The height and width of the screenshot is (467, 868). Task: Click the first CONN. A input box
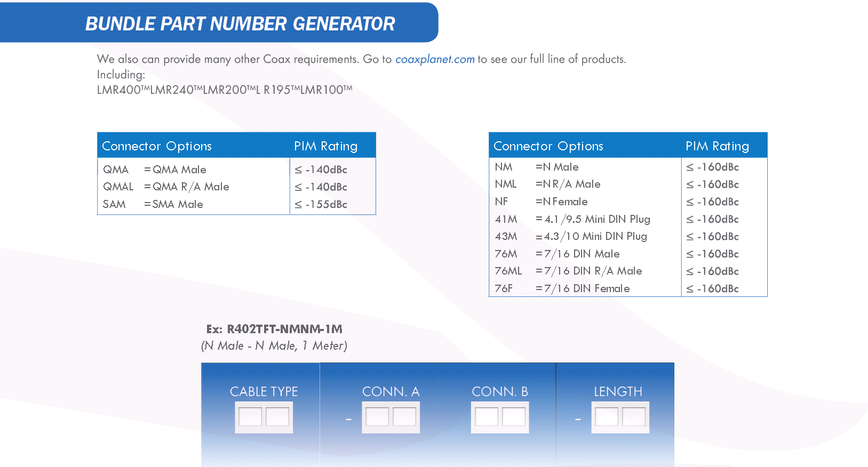(377, 416)
